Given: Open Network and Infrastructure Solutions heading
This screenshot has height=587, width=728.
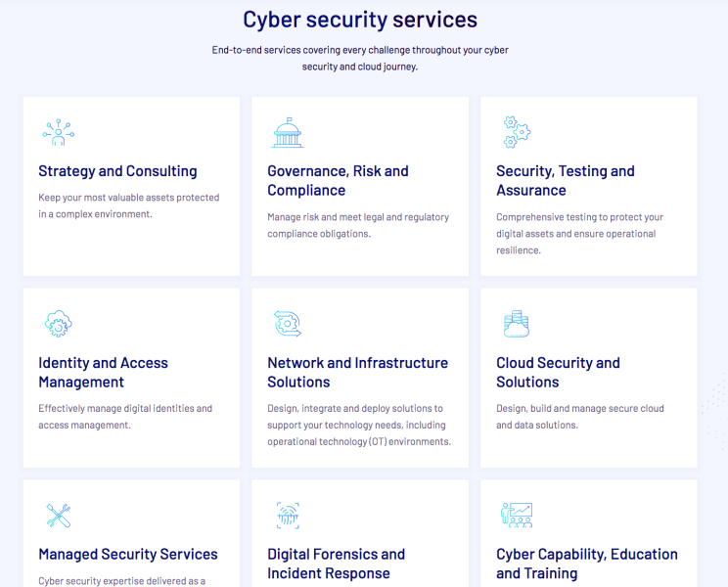Looking at the screenshot, I should point(357,373).
